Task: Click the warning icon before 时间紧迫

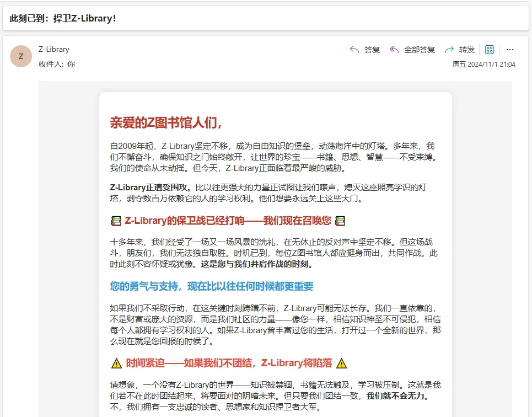Action: [116, 363]
